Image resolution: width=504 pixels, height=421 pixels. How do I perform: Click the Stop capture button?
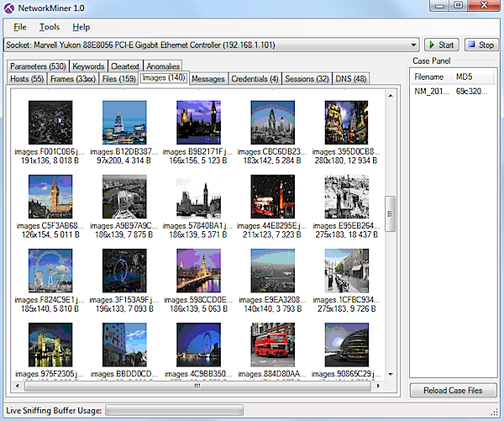481,45
